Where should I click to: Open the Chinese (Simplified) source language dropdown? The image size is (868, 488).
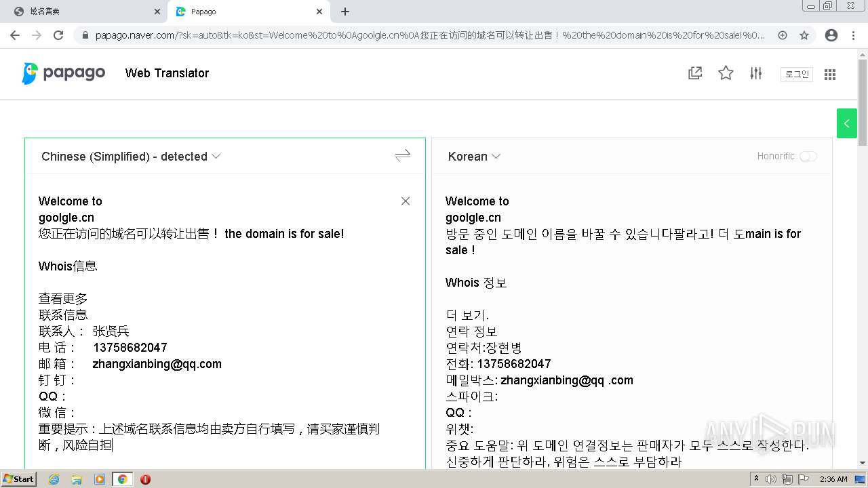pyautogui.click(x=131, y=157)
